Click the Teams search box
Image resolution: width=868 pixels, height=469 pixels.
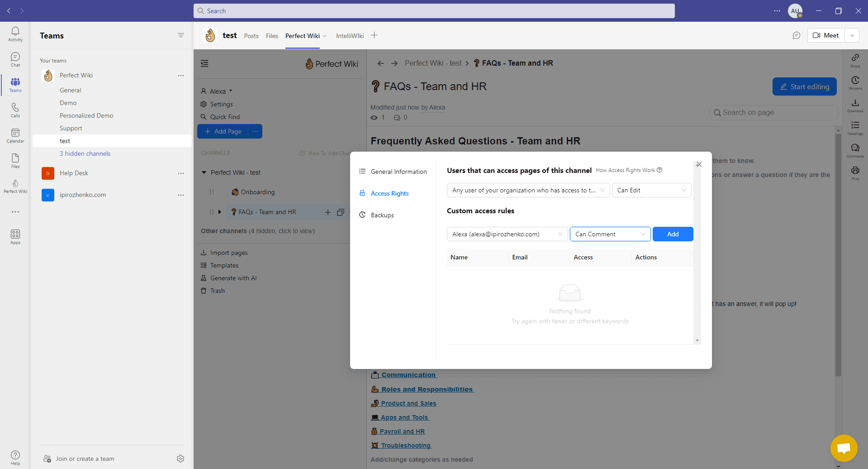coord(434,11)
